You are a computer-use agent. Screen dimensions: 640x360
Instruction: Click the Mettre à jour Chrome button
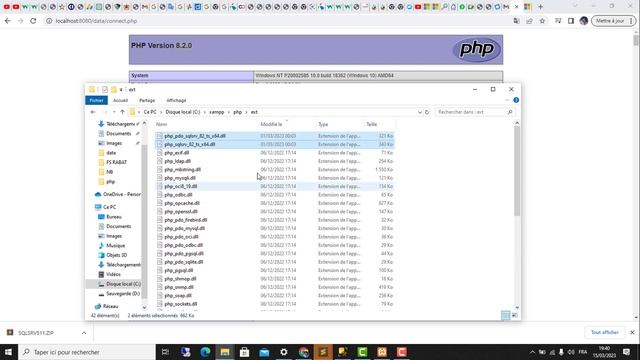point(613,21)
